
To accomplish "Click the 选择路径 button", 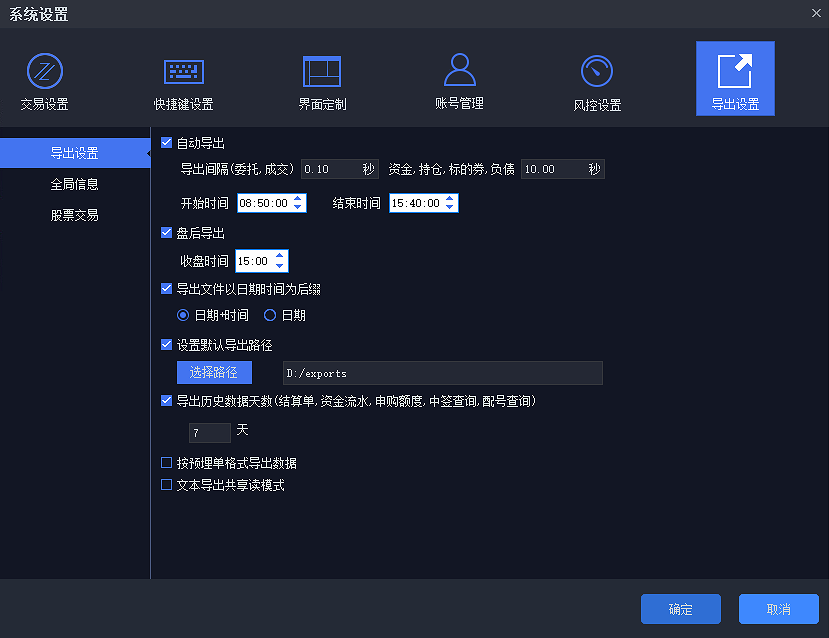I will (x=214, y=373).
